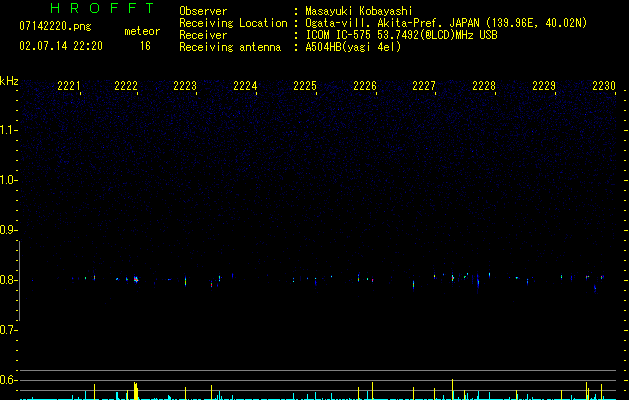Image resolution: width=629 pixels, height=400 pixels.
Task: Click the 'Receiving antenna' field label
Action: (230, 47)
